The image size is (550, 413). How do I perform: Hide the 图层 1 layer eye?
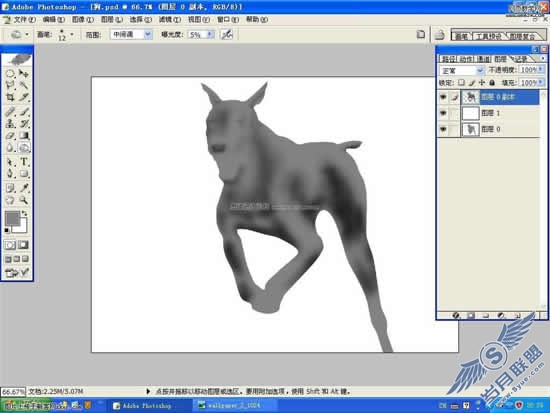(443, 113)
